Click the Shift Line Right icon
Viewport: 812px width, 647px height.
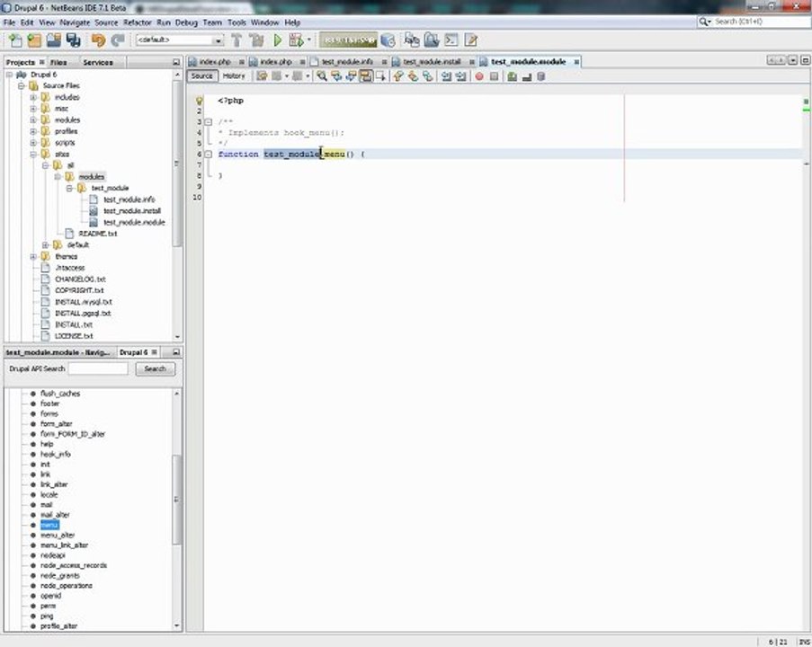(460, 76)
